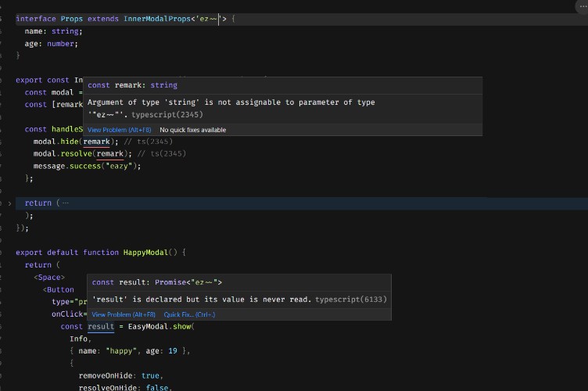
Task: Open more actions icon at top right
Action: [579, 5]
